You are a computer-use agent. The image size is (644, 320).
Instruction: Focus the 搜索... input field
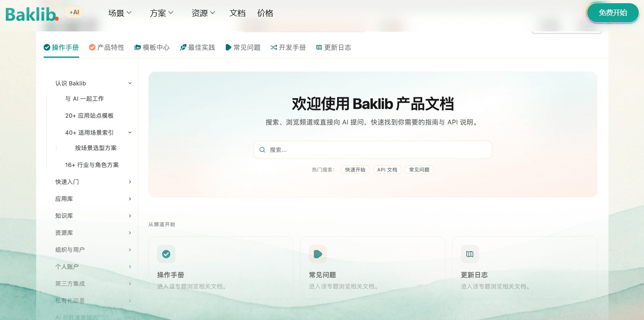pyautogui.click(x=373, y=150)
